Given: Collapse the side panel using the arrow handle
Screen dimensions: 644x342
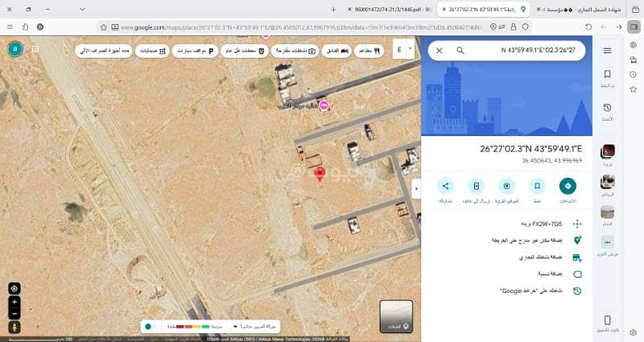Looking at the screenshot, I should 416,187.
